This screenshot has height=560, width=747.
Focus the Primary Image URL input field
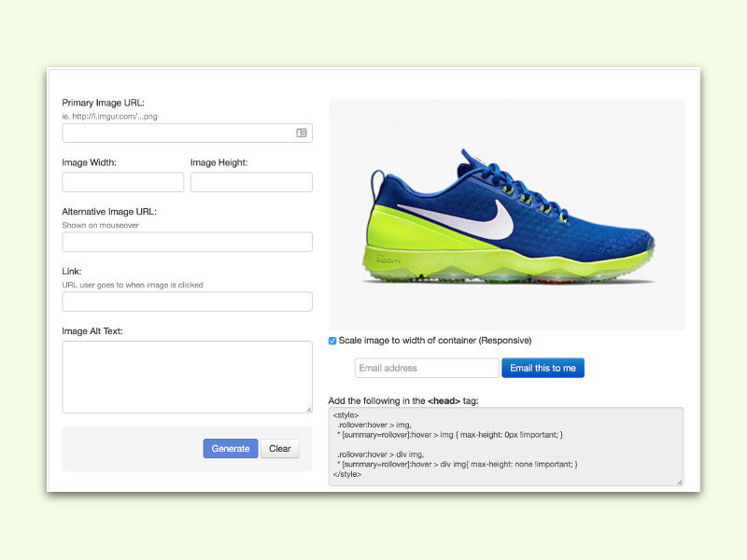188,133
